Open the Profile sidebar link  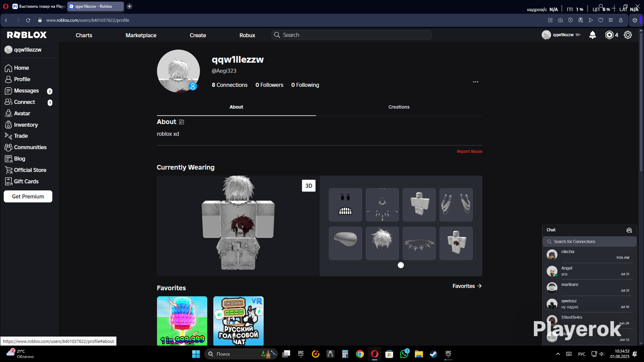pos(22,79)
